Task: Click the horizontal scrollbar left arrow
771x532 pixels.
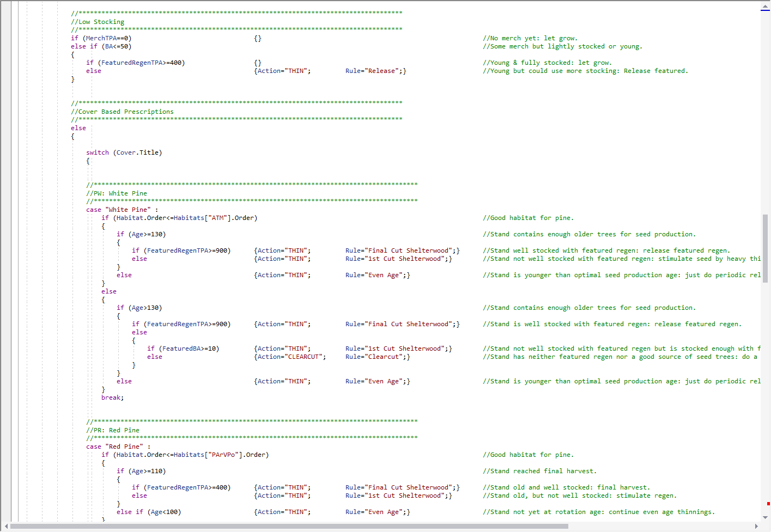Action: point(6,527)
